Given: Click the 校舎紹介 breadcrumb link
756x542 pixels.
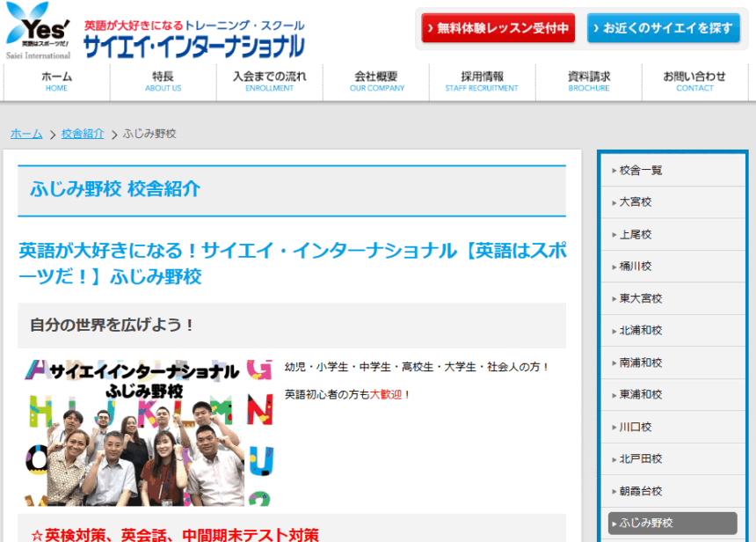Looking at the screenshot, I should (x=83, y=134).
